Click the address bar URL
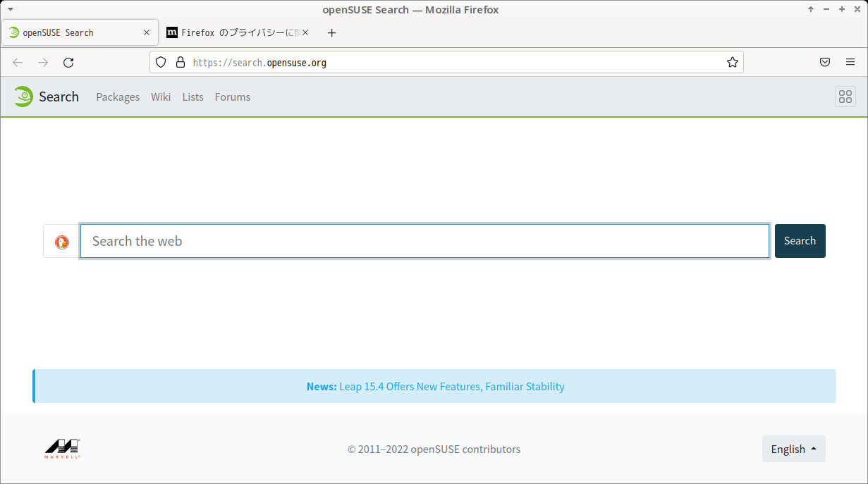The image size is (868, 484). click(259, 63)
